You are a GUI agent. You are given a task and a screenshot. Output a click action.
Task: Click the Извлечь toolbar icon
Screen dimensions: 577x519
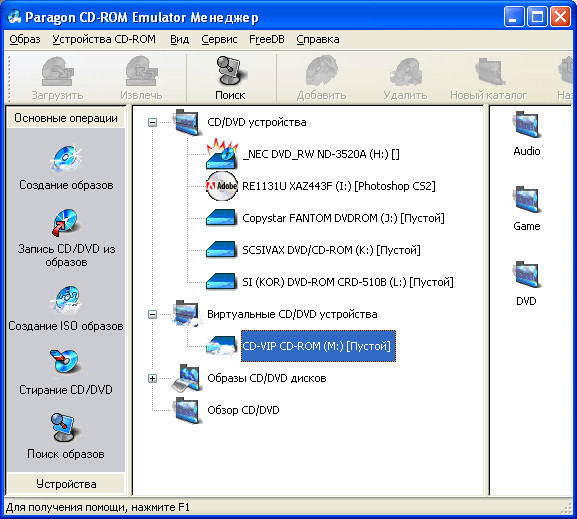pos(141,71)
